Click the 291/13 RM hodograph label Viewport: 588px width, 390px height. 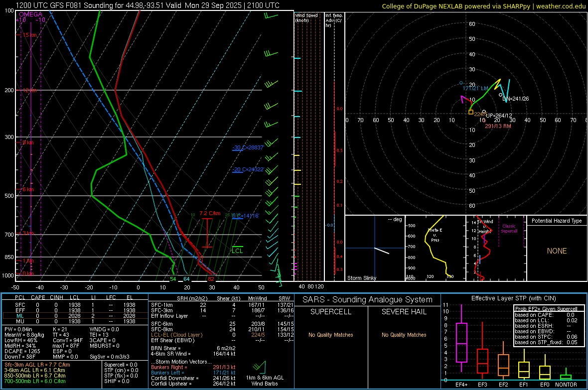point(498,126)
